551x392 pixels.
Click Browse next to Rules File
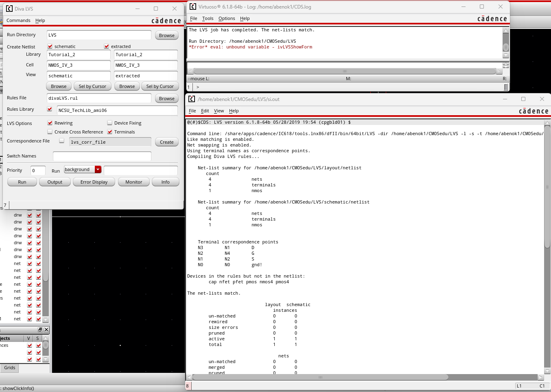pos(167,99)
